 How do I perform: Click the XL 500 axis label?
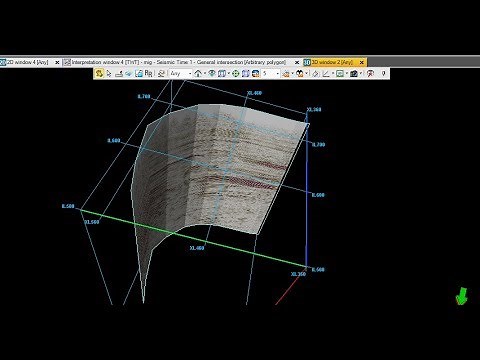(92, 222)
